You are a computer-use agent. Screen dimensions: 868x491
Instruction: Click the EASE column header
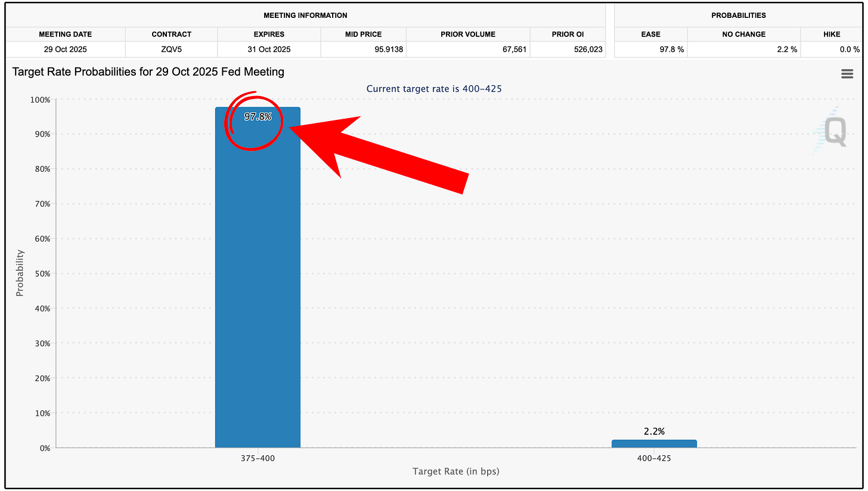pyautogui.click(x=650, y=34)
